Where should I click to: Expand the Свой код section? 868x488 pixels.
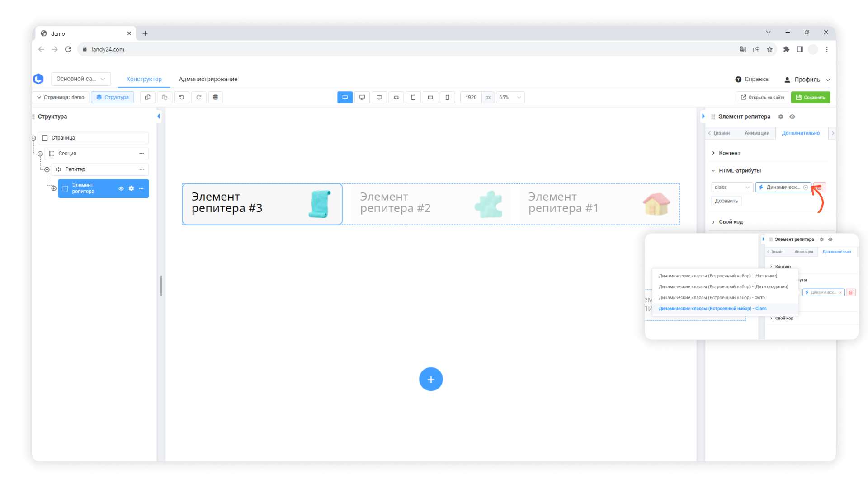coord(731,222)
